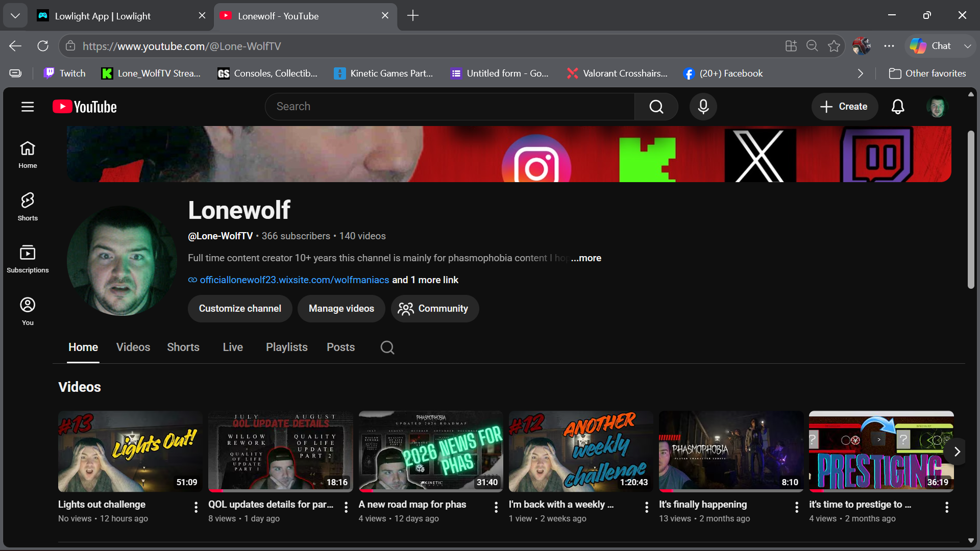
Task: Open browser Settings and more menu
Action: point(889,46)
